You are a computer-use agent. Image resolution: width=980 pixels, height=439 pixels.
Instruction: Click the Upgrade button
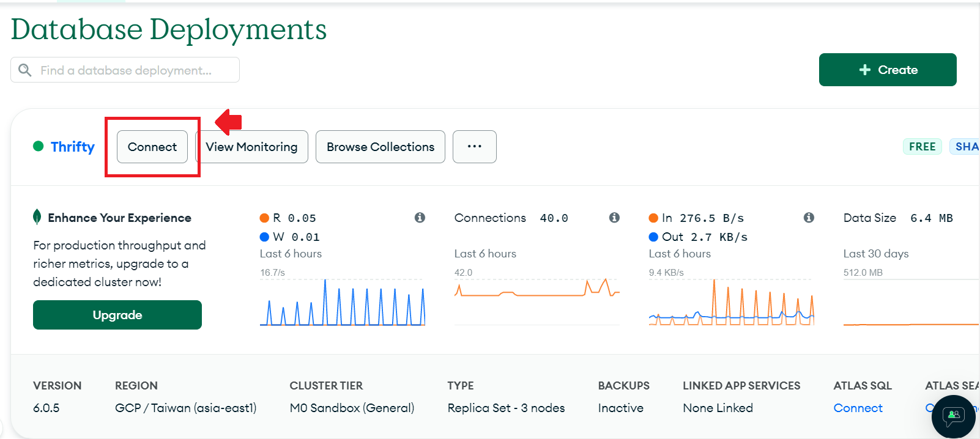pos(117,315)
